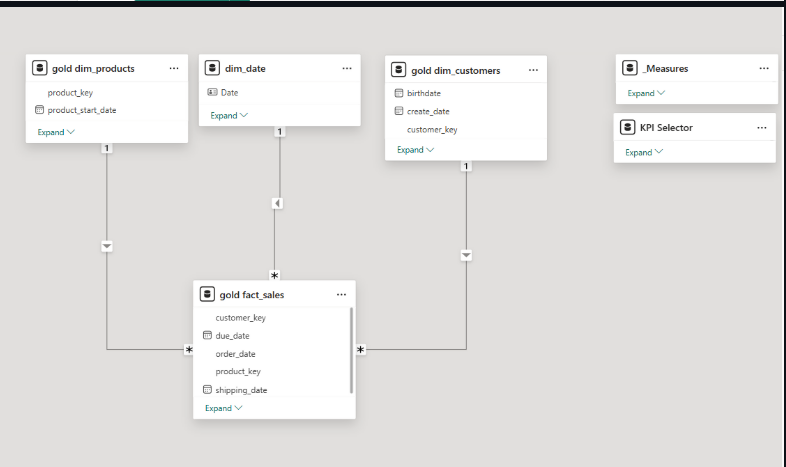The width and height of the screenshot is (786, 467).
Task: Expand the _Measures table
Action: tap(646, 93)
